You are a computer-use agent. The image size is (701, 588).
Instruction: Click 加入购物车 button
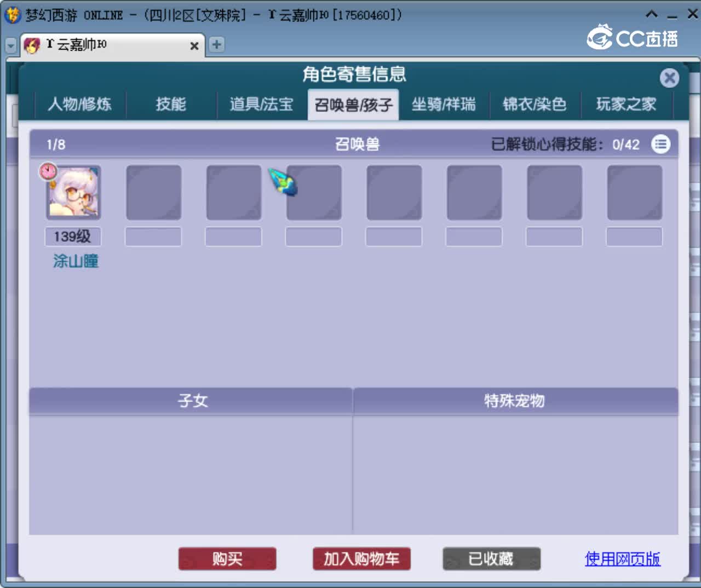coord(361,559)
